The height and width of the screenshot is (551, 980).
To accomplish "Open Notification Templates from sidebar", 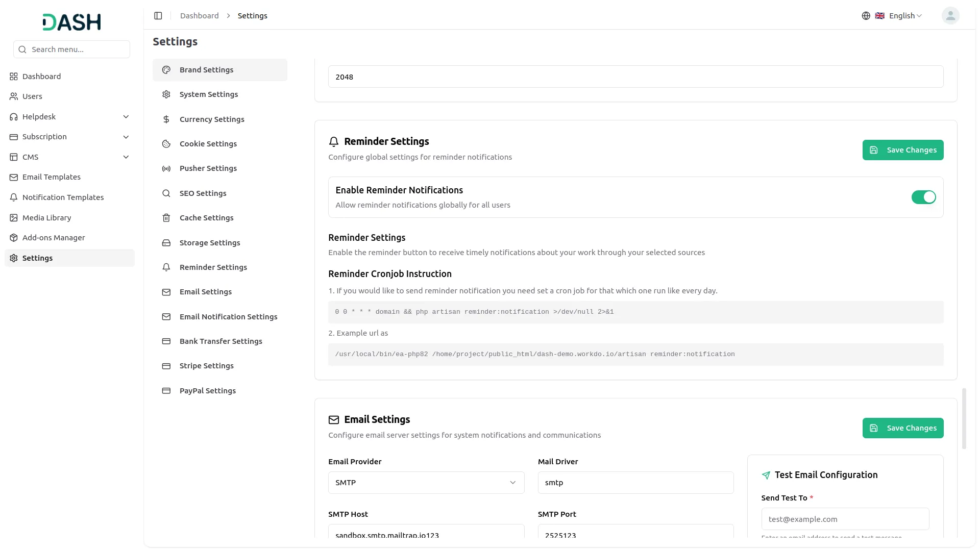I will point(62,197).
